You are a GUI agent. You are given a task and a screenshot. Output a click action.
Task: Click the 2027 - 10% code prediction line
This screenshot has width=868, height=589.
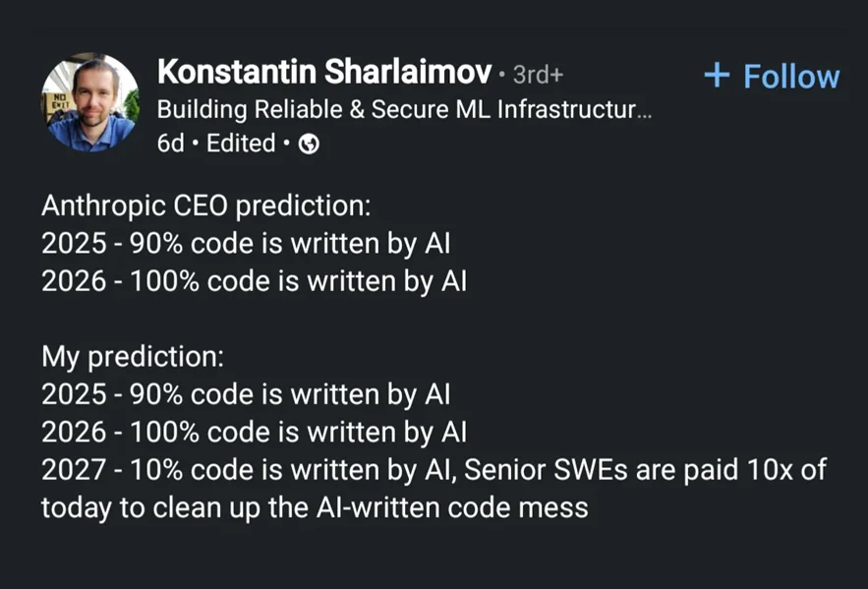(x=434, y=470)
